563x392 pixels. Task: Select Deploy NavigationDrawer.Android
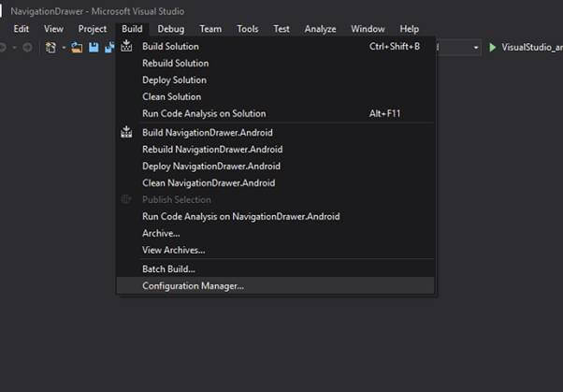coord(275,166)
